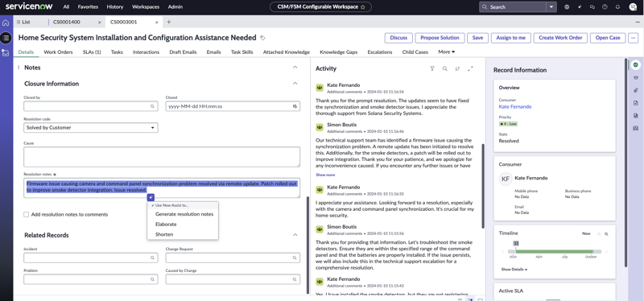
Task: Close the CS0001400 tab
Action: click(x=99, y=23)
